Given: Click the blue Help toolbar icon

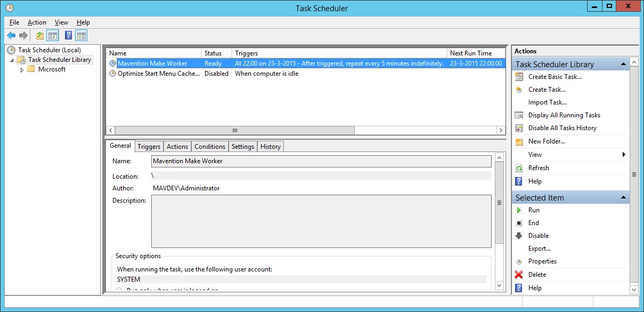Looking at the screenshot, I should pyautogui.click(x=68, y=36).
